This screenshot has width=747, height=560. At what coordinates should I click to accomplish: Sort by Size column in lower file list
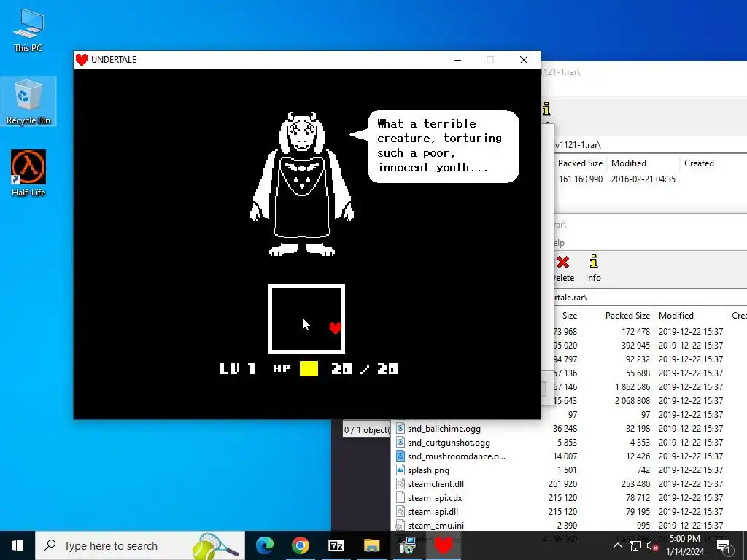tap(569, 315)
